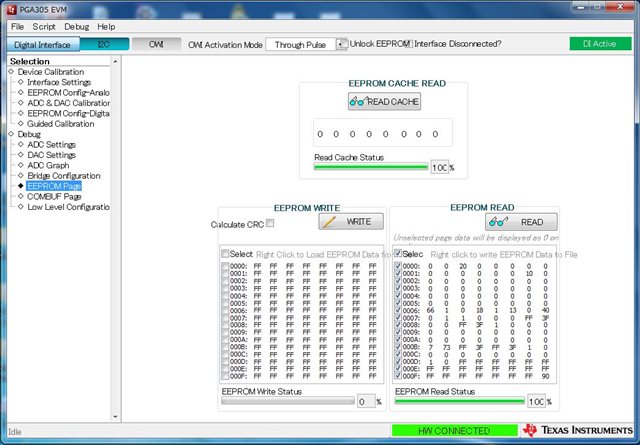Select the I2C interface button

(x=104, y=44)
